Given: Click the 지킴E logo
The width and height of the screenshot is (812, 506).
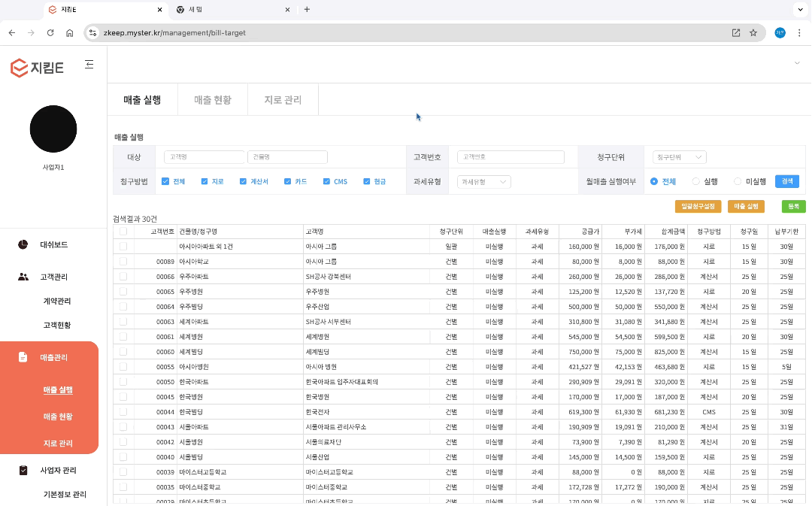Looking at the screenshot, I should click(x=37, y=68).
